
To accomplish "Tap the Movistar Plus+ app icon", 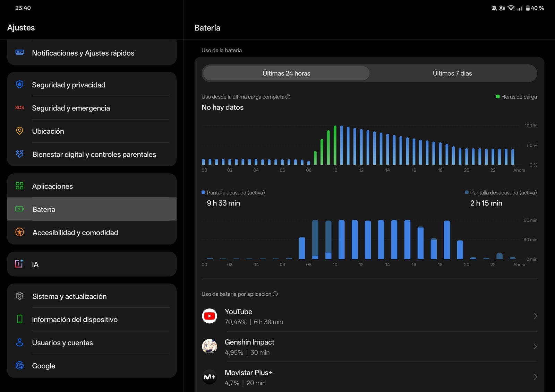I will (210, 377).
